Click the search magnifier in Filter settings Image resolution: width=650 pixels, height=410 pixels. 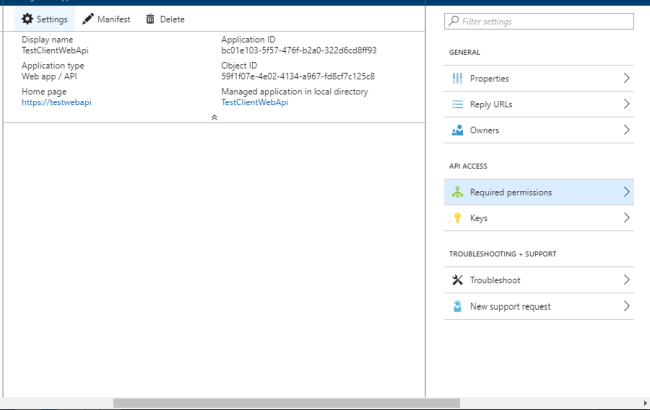[x=454, y=20]
